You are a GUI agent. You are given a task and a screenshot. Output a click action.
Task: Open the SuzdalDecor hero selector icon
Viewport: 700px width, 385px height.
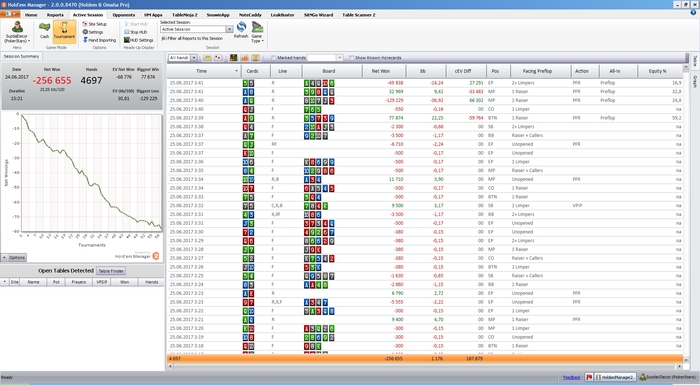17,27
